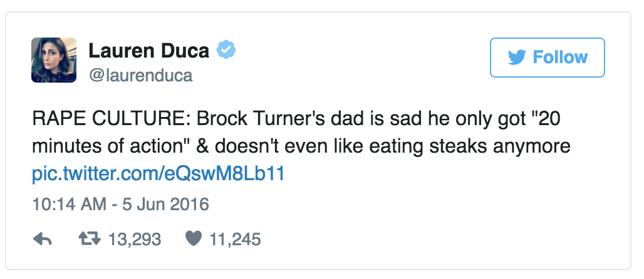Like the tweet with the heart icon

(195, 239)
